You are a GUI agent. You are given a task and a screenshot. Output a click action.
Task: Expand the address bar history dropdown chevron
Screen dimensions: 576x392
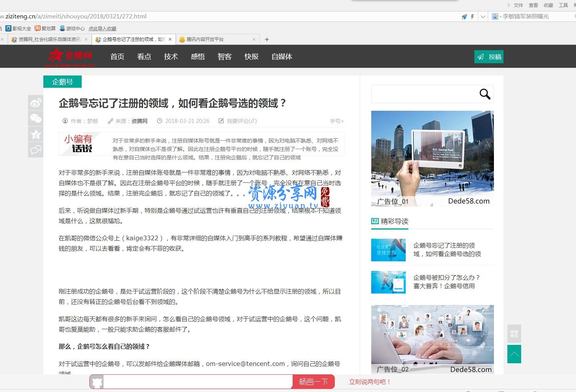[483, 16]
